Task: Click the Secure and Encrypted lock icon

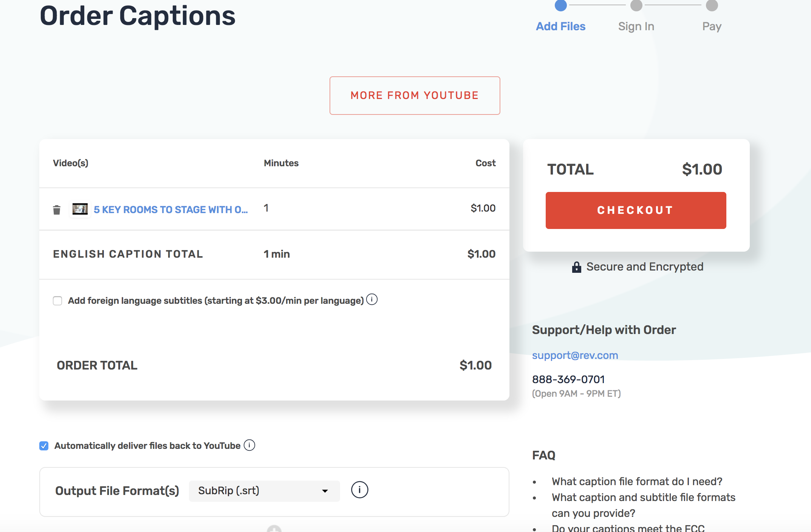Action: (576, 267)
